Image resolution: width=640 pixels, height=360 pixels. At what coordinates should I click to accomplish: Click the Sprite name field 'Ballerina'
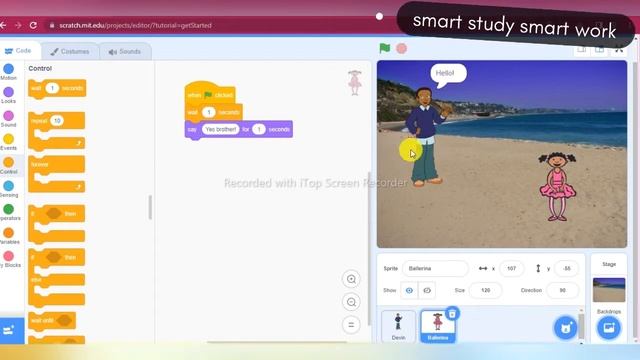tap(435, 269)
